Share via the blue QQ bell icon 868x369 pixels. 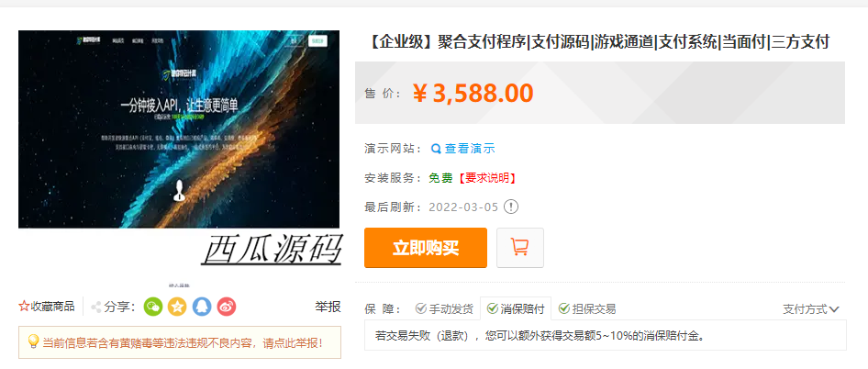tap(202, 307)
